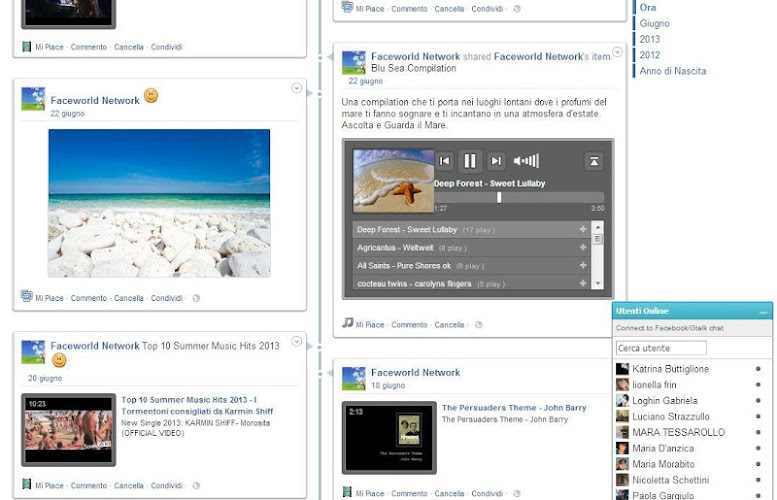Image resolution: width=777 pixels, height=500 pixels.
Task: Open options arrow on beach photo post
Action: pyautogui.click(x=296, y=88)
